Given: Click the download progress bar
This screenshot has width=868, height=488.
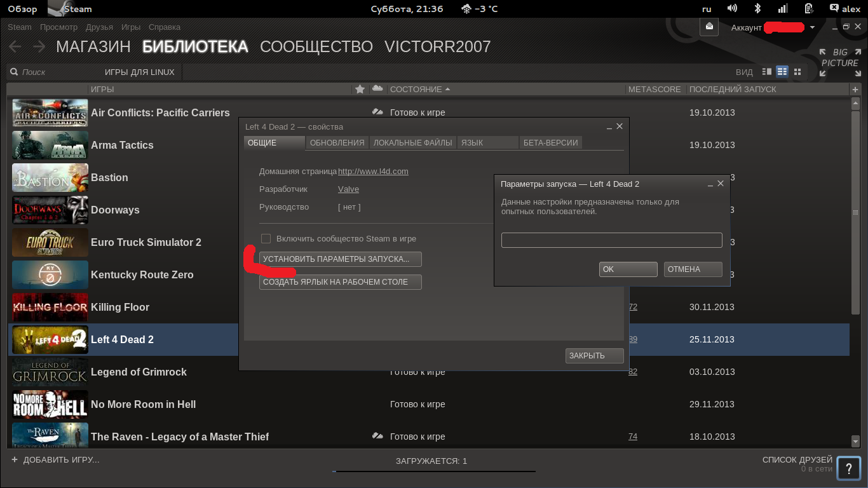Looking at the screenshot, I should tap(434, 471).
